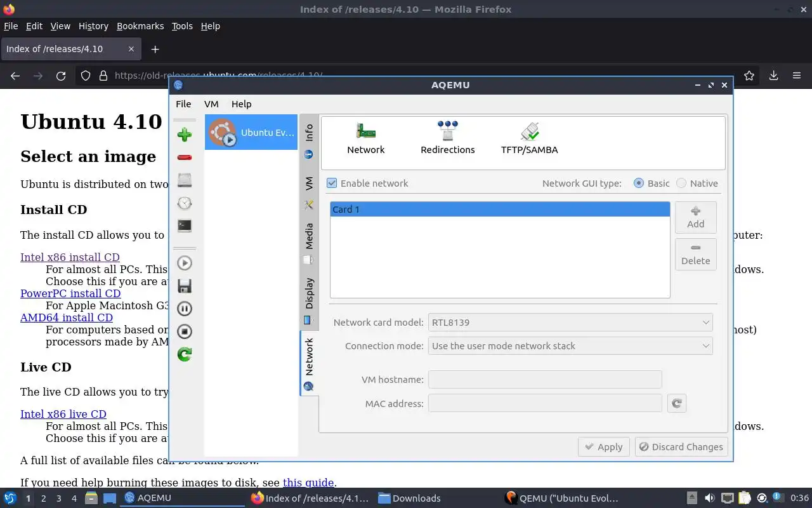Open the Redirections section icon
This screenshot has height=508, width=812.
tap(447, 138)
